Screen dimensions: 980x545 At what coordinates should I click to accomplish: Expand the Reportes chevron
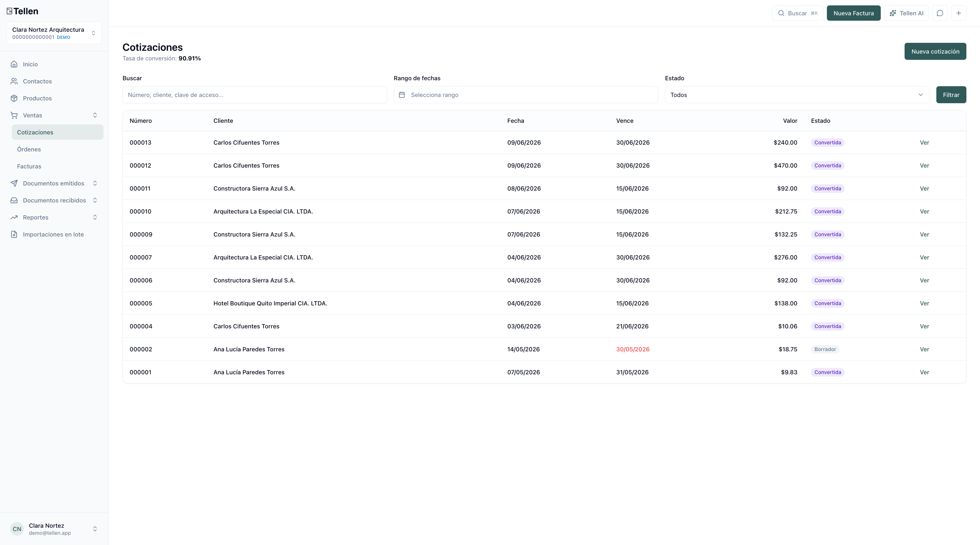(95, 217)
